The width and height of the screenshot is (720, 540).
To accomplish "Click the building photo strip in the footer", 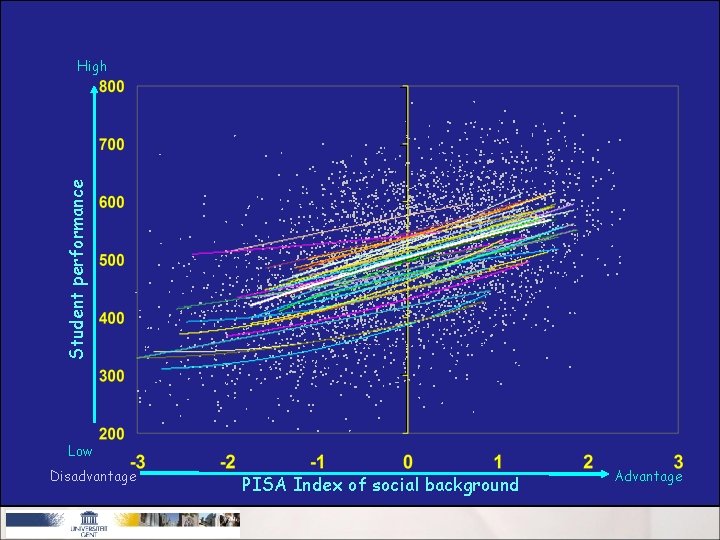I will [190, 519].
